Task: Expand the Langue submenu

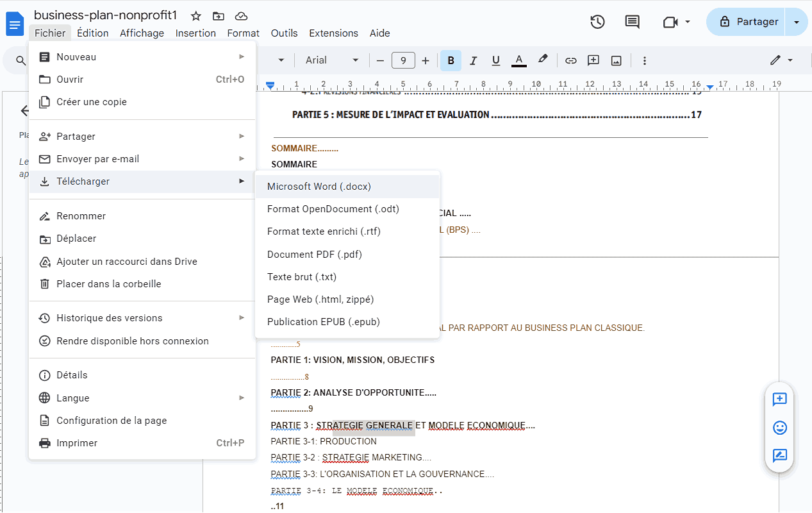Action: pos(142,398)
